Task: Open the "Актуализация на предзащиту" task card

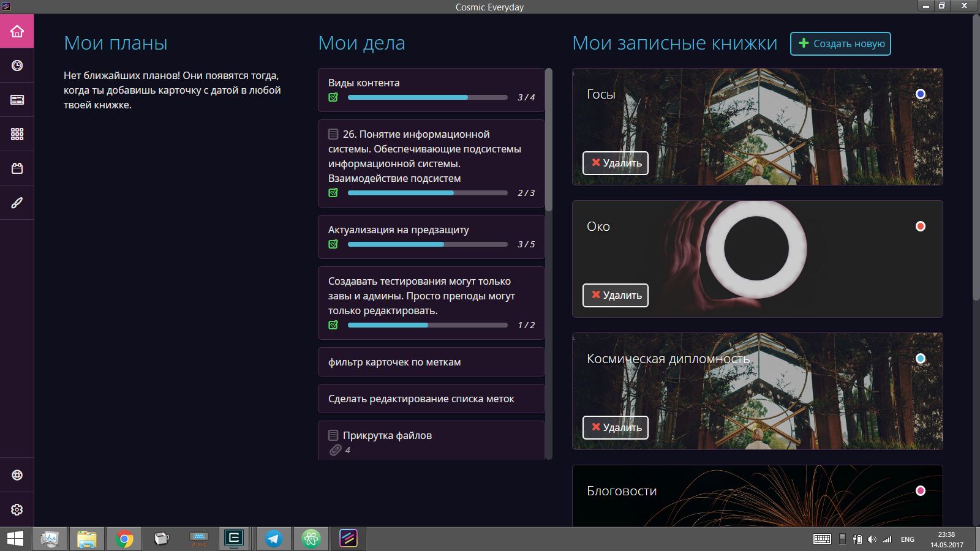Action: click(x=431, y=237)
